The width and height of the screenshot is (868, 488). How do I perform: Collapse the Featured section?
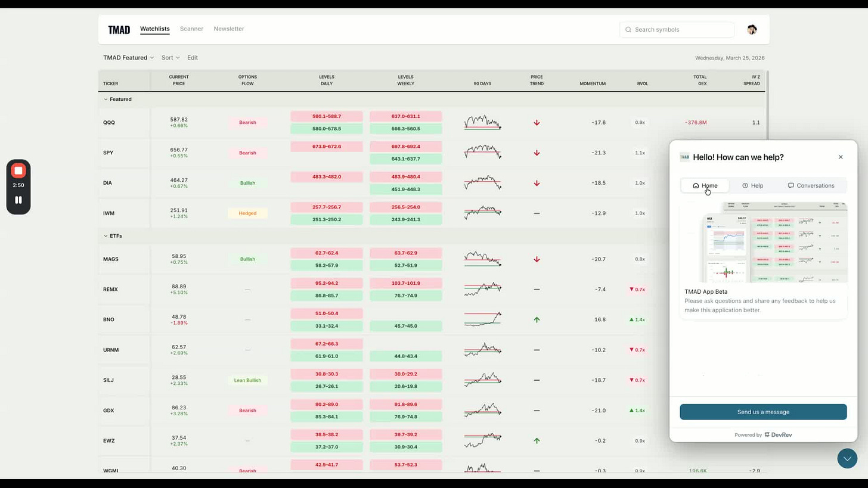coord(117,100)
